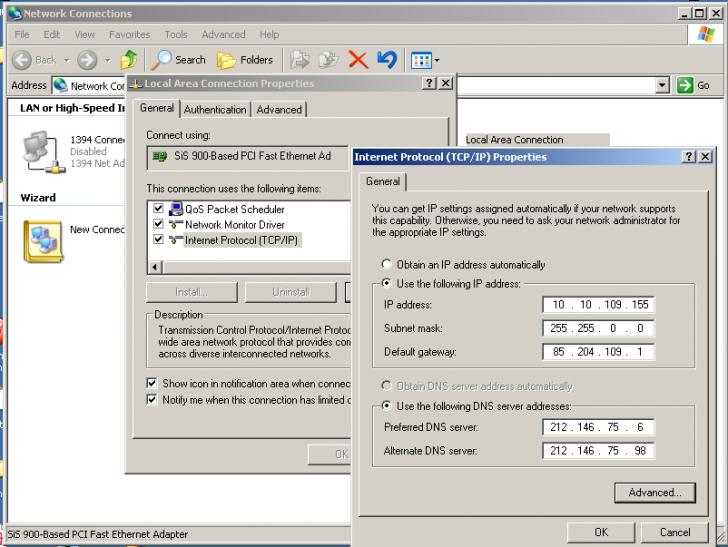Open the Back button history dropdown arrow
This screenshot has width=728, height=547.
point(65,60)
